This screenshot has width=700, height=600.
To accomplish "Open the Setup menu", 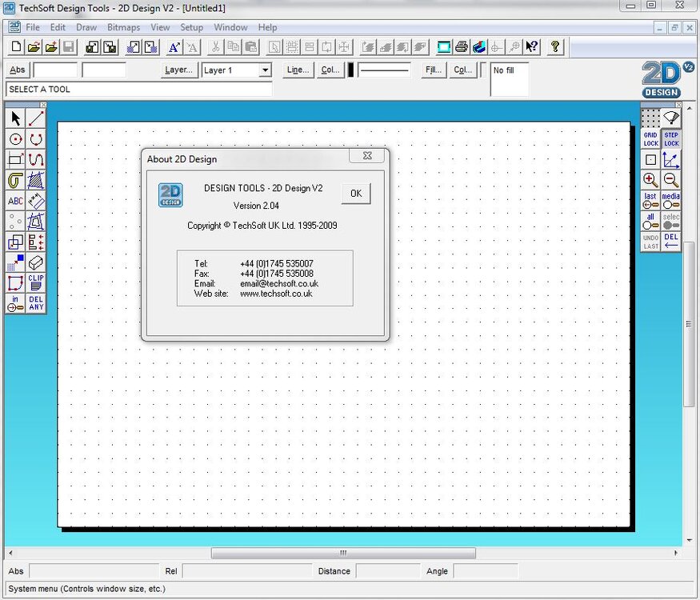I will (x=191, y=28).
